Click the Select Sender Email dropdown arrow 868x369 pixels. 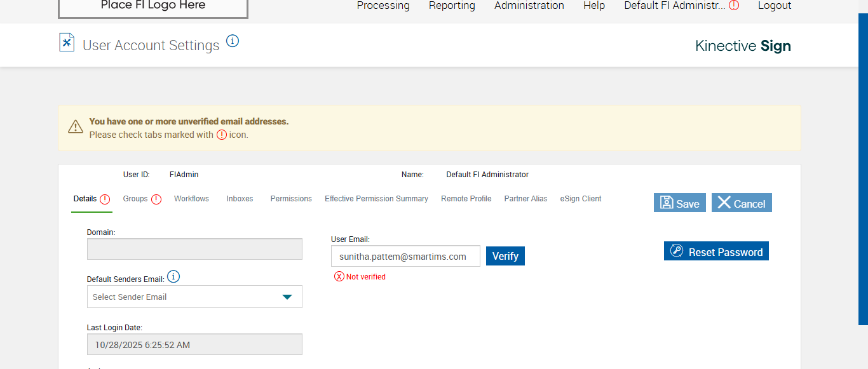coord(287,297)
